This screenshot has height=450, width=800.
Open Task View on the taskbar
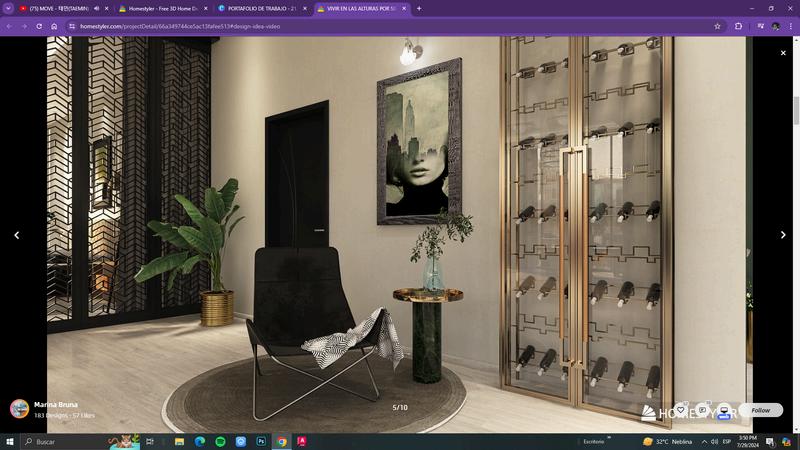point(150,442)
